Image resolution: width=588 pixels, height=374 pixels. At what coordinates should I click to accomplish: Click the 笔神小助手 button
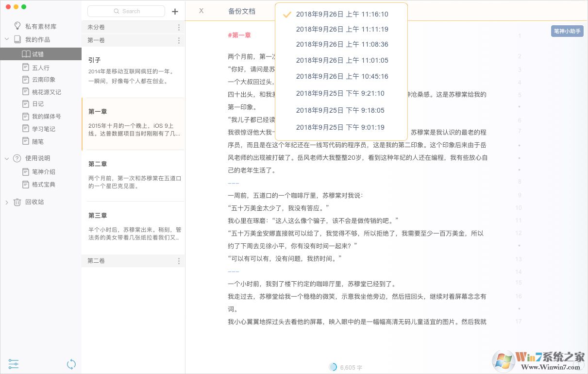click(567, 31)
